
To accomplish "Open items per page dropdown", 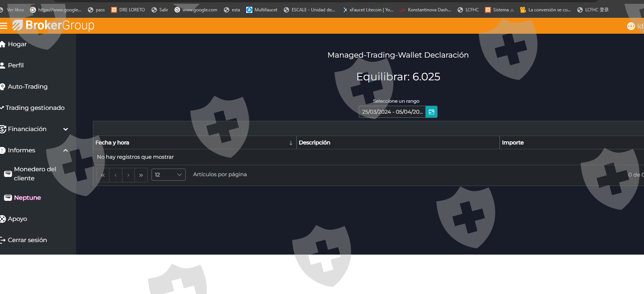I will click(168, 175).
